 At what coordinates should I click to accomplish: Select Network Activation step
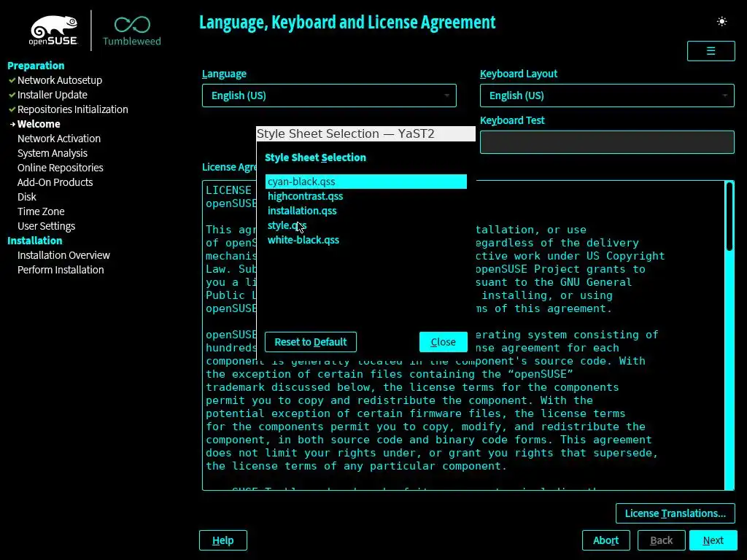pos(59,139)
